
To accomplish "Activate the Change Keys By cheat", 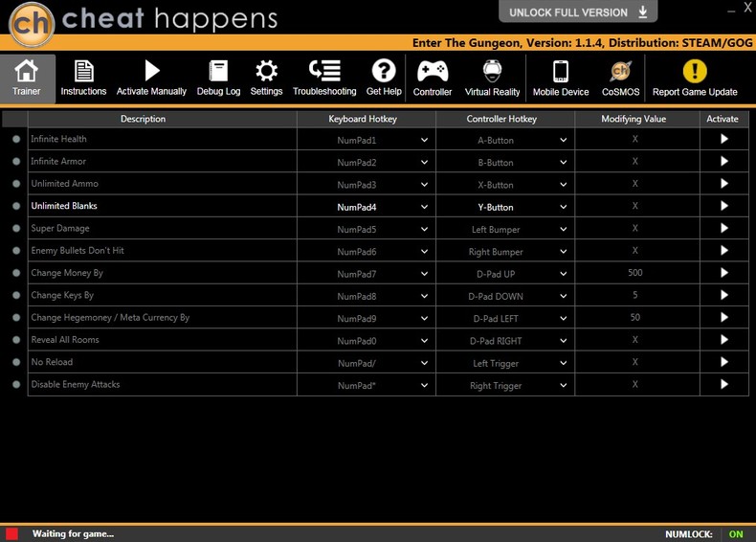I will (x=724, y=295).
